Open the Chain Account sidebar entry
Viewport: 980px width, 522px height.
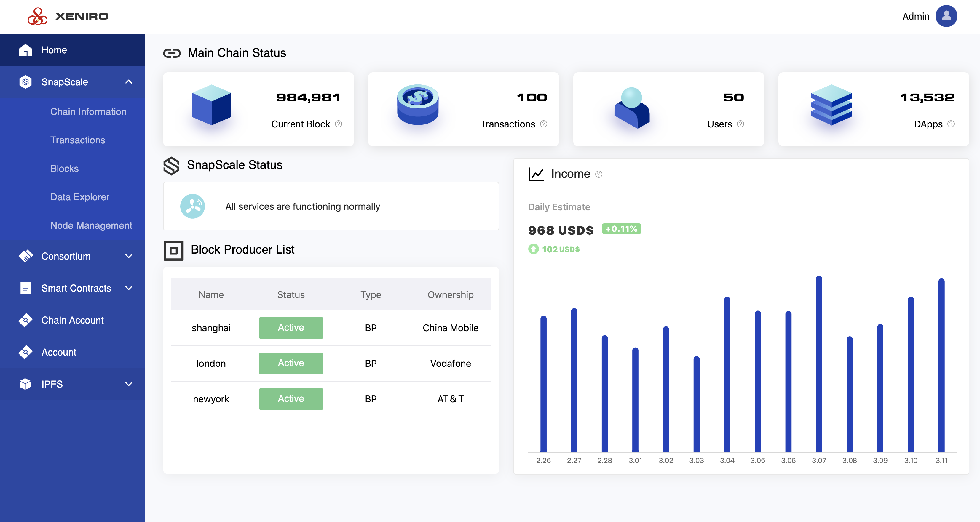pyautogui.click(x=73, y=320)
